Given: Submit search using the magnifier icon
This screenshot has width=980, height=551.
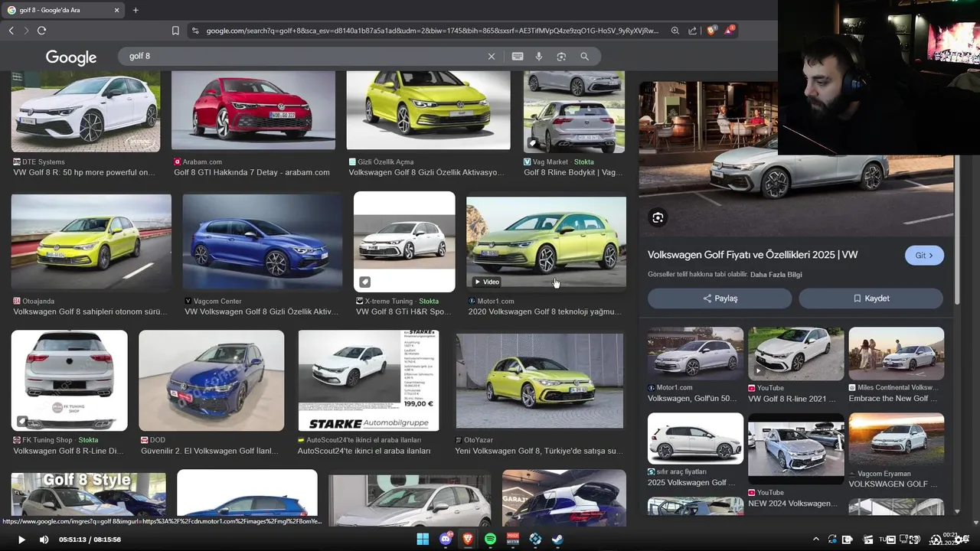Looking at the screenshot, I should pos(585,56).
